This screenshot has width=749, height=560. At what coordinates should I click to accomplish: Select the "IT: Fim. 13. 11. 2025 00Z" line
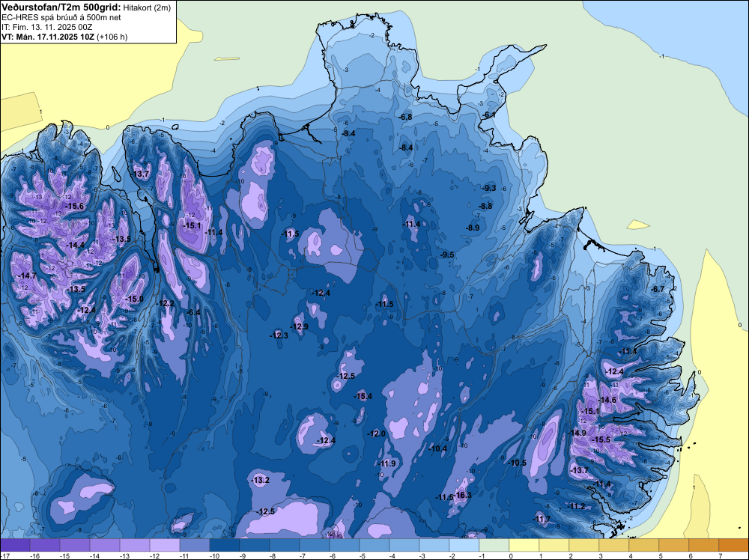tap(46, 27)
